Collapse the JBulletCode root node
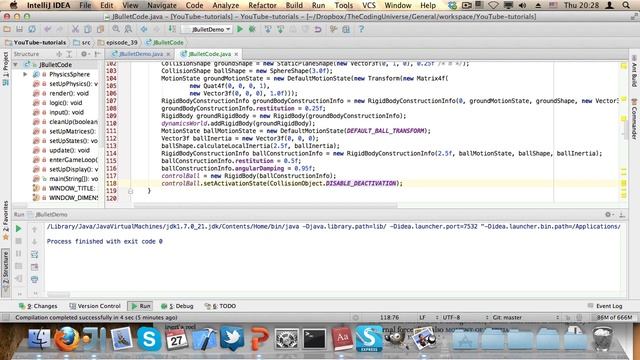640x360 pixels. 16,64
